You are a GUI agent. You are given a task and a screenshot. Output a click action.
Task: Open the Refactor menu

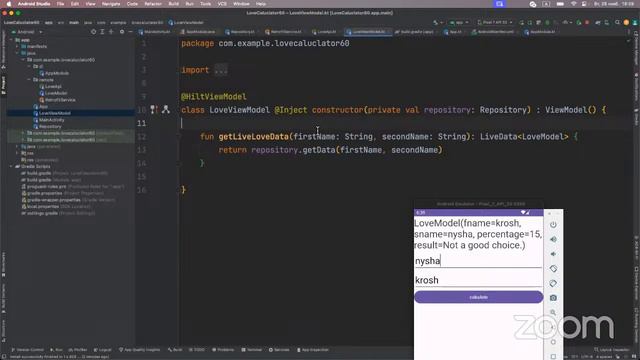153,4
